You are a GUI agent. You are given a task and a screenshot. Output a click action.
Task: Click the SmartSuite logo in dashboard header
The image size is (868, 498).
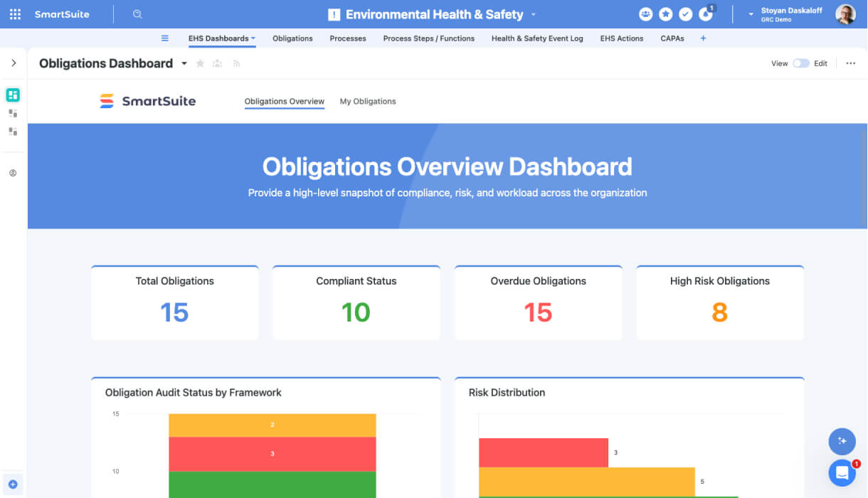(147, 101)
